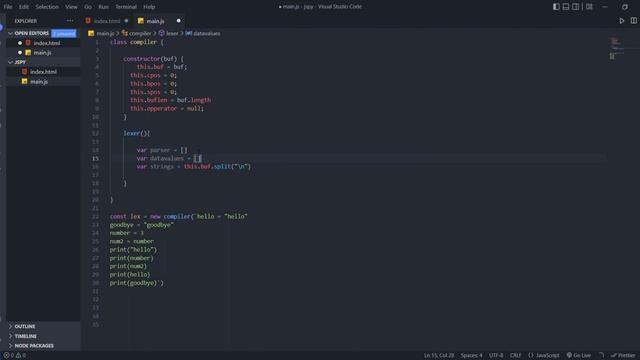Click the code minimap preview
This screenshot has height=360, width=640.
[618, 48]
